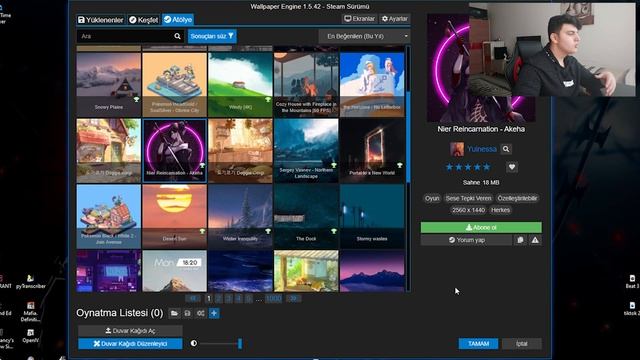Image resolution: width=640 pixels, height=360 pixels.
Task: Save playlist using the disk icon
Action: click(187, 313)
